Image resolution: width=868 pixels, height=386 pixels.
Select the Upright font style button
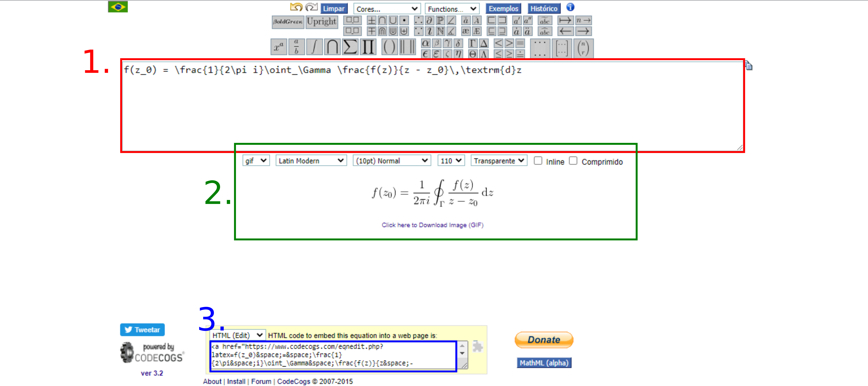[x=322, y=22]
